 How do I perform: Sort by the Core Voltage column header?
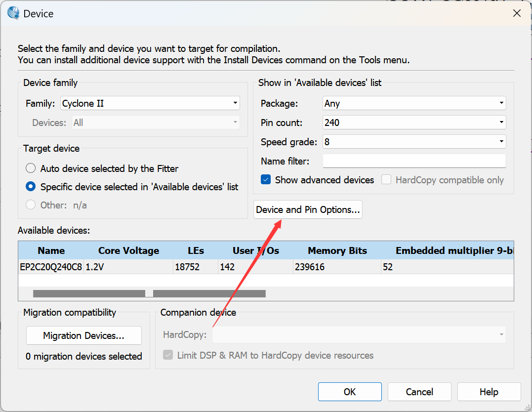click(128, 250)
